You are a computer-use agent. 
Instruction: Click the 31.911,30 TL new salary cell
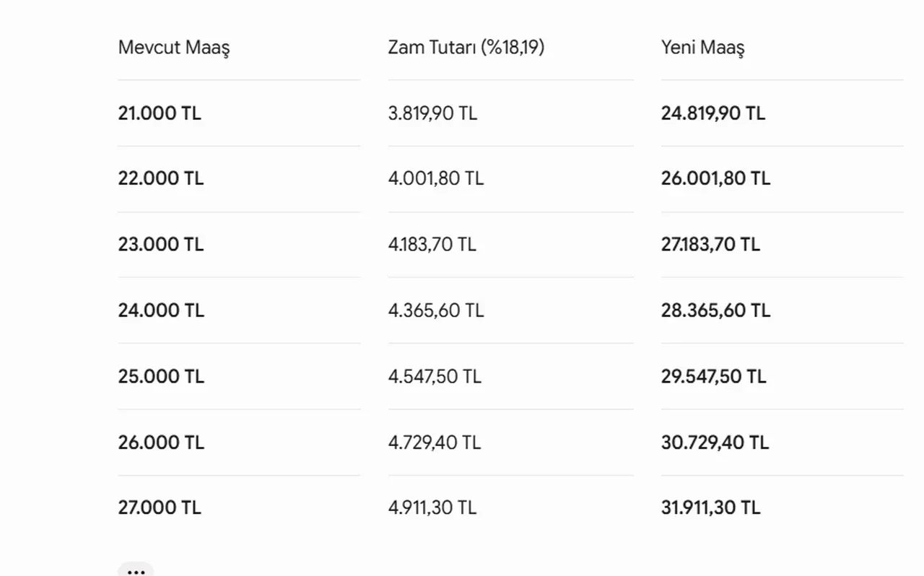click(x=710, y=508)
